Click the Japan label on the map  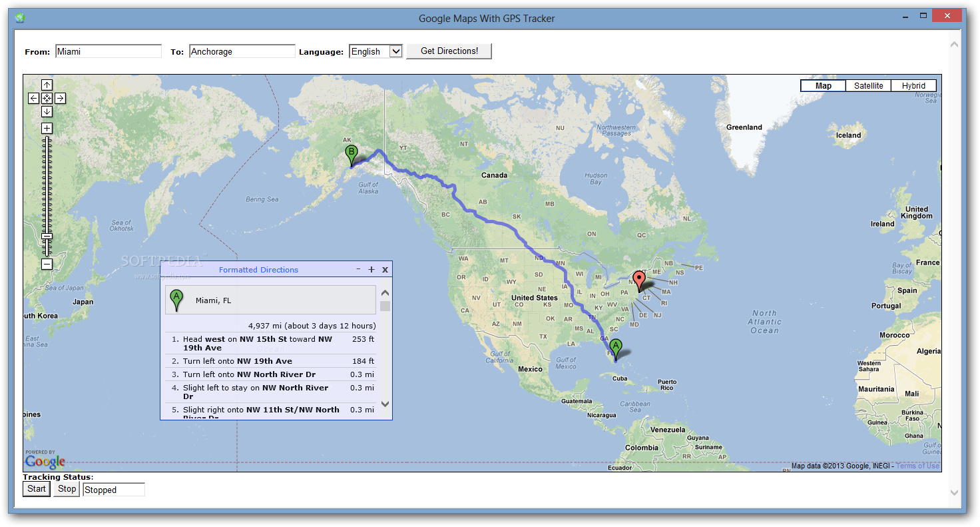click(83, 302)
